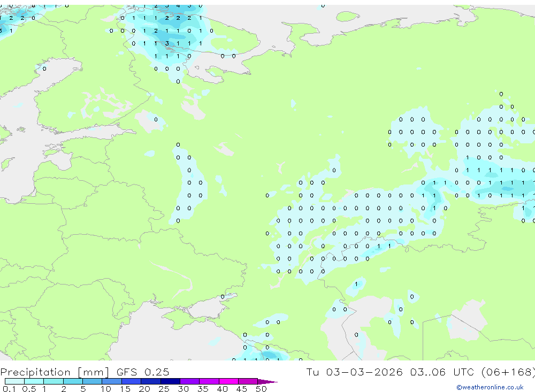The image size is (535, 392).
Task: Click the 'Tu 03-03-2026 03..06 UTC' date label
Action: 391,372
